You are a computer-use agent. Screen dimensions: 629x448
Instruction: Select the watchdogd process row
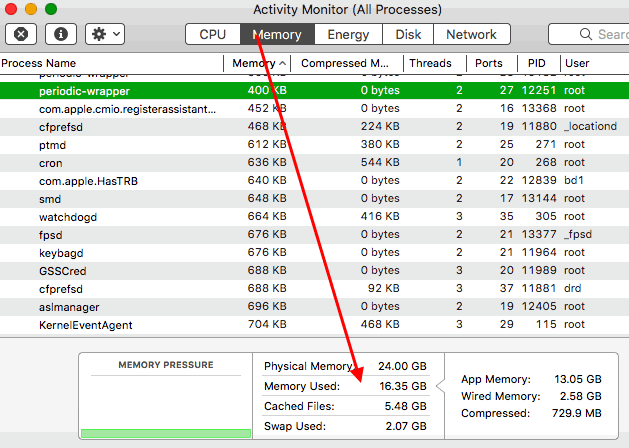tap(314, 217)
